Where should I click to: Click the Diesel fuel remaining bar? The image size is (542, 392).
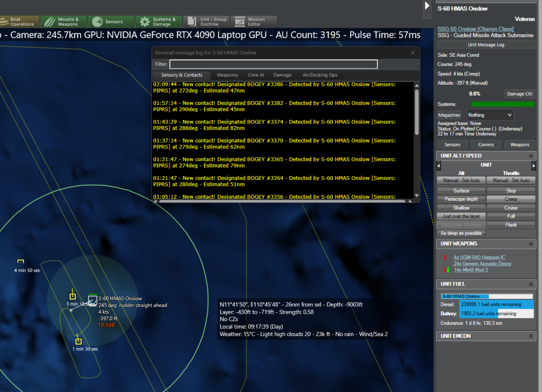click(496, 304)
